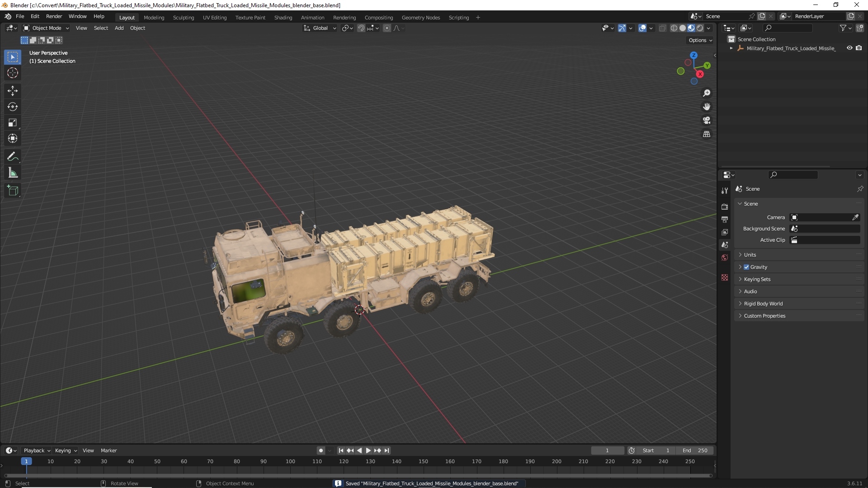Switch to the Shading workspace tab
The image size is (868, 488).
[283, 18]
